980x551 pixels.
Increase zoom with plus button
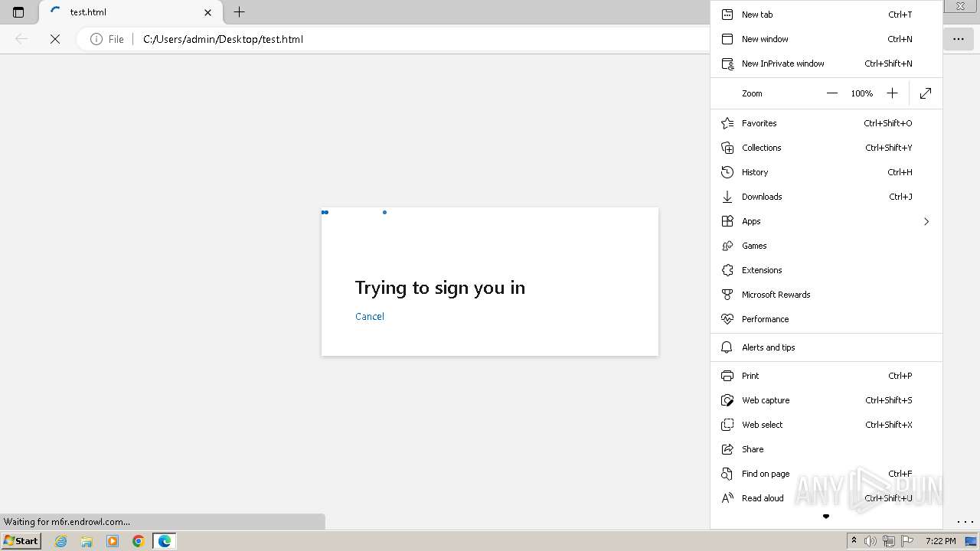(x=892, y=93)
